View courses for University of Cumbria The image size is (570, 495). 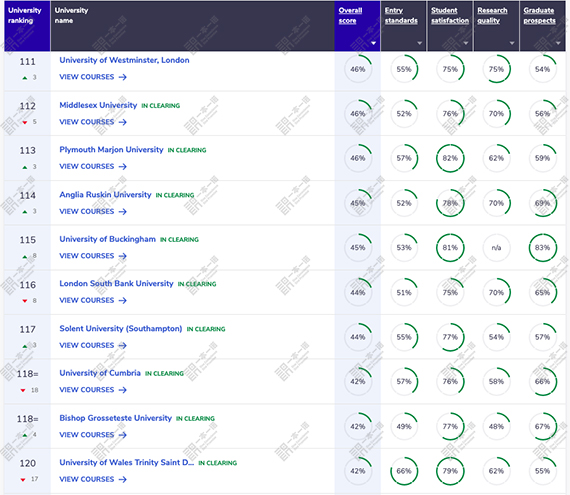click(x=93, y=390)
